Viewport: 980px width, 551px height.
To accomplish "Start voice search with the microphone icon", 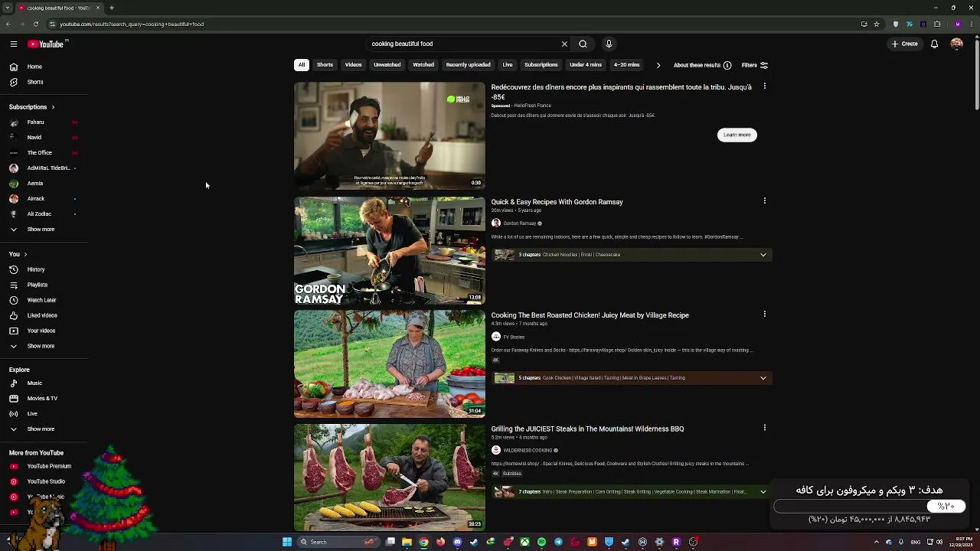I will (x=609, y=44).
